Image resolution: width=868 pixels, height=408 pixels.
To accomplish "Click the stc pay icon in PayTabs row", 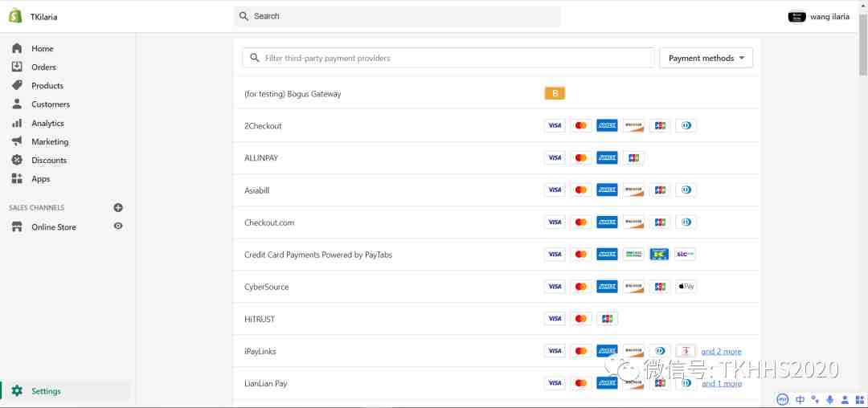I will tap(686, 255).
